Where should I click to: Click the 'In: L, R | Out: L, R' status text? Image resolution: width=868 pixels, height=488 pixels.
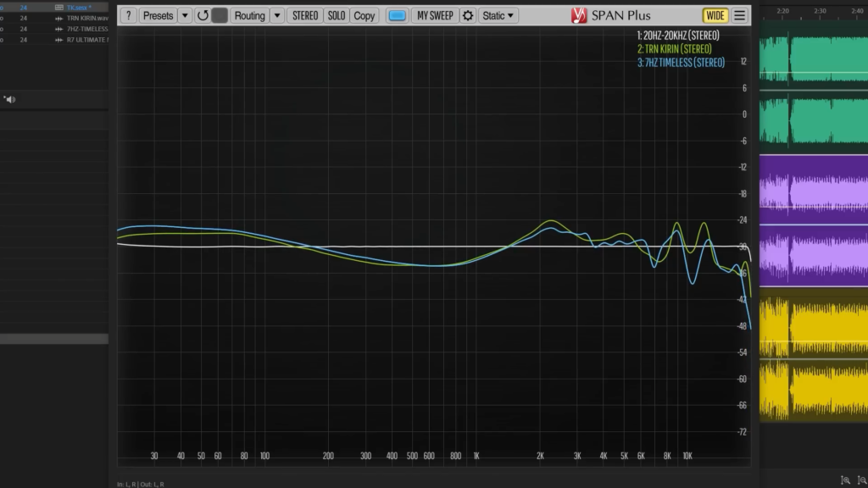point(141,484)
